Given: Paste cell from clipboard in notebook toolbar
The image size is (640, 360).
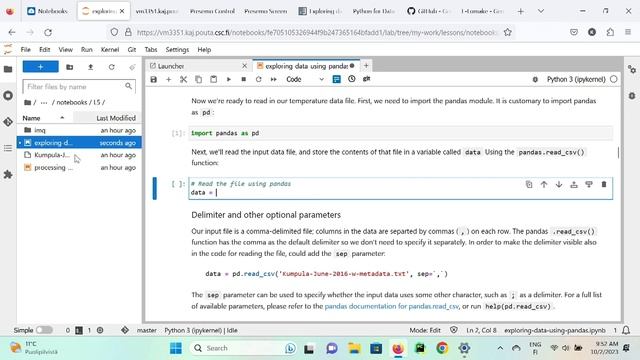Looking at the screenshot, I should click(213, 79).
